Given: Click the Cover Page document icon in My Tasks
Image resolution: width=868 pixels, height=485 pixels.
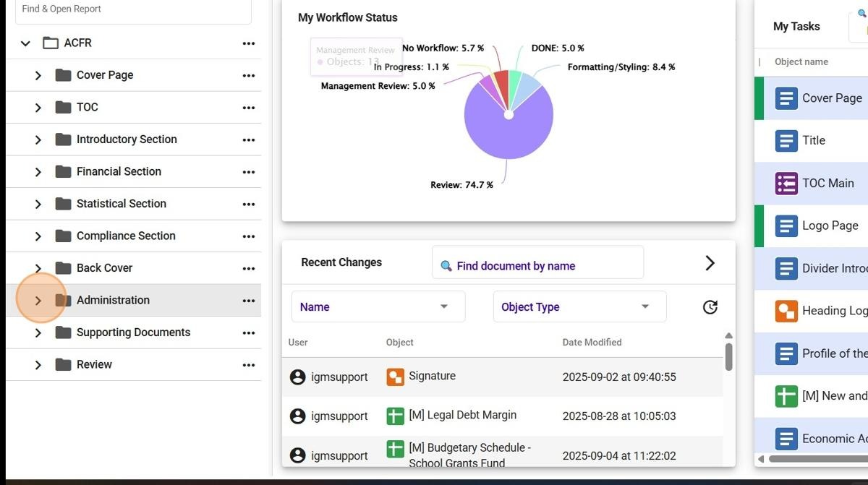Looking at the screenshot, I should tap(786, 98).
